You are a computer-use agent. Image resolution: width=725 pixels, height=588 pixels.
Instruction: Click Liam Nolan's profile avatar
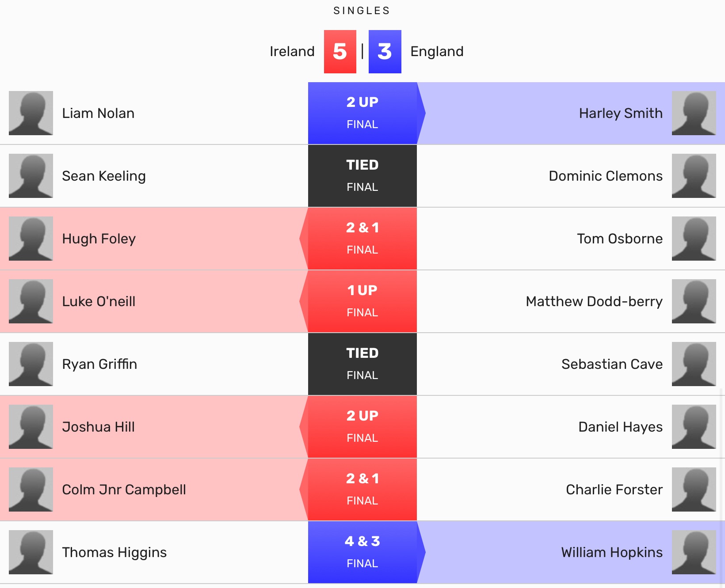point(31,113)
